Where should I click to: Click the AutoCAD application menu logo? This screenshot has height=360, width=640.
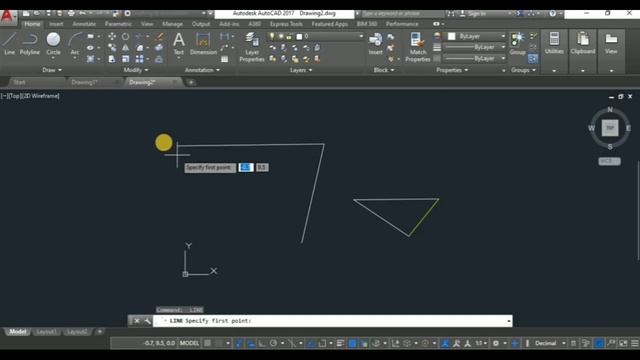7,16
